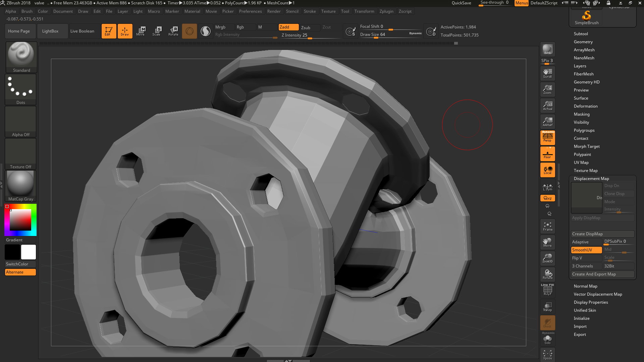The height and width of the screenshot is (362, 644).
Task: Open the Transform menu
Action: 364,11
